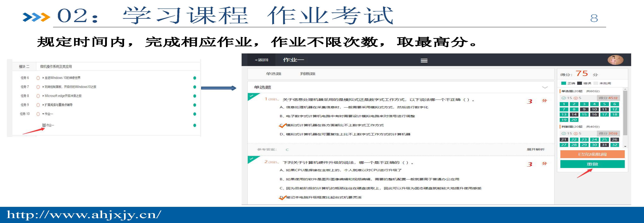Collapse the 单选题 section chevron
Image resolution: width=644 pixels, height=223 pixels.
point(545,87)
